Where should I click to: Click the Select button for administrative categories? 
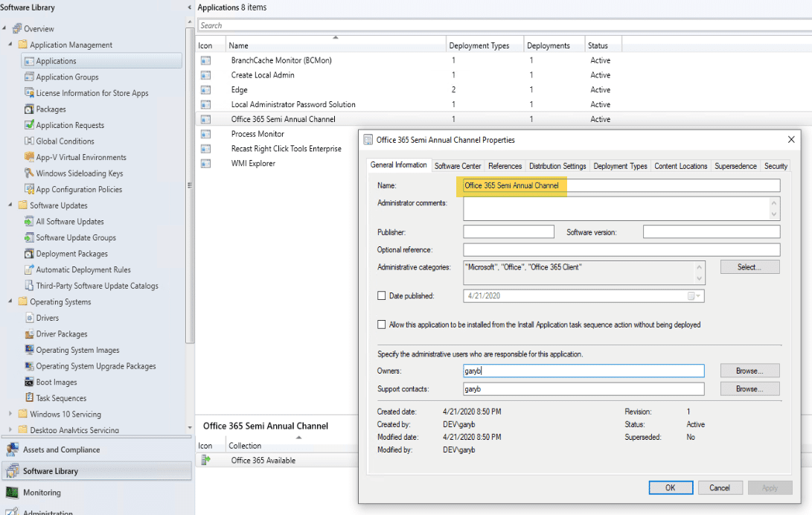coord(749,266)
